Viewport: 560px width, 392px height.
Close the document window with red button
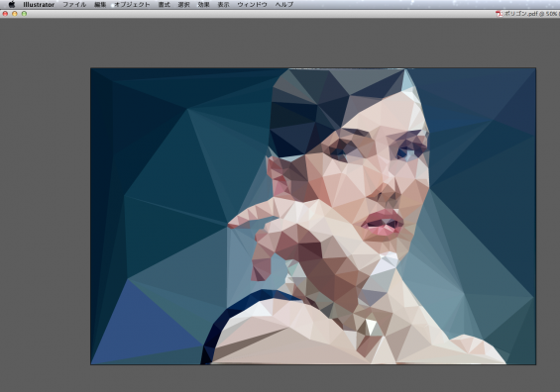(x=5, y=14)
